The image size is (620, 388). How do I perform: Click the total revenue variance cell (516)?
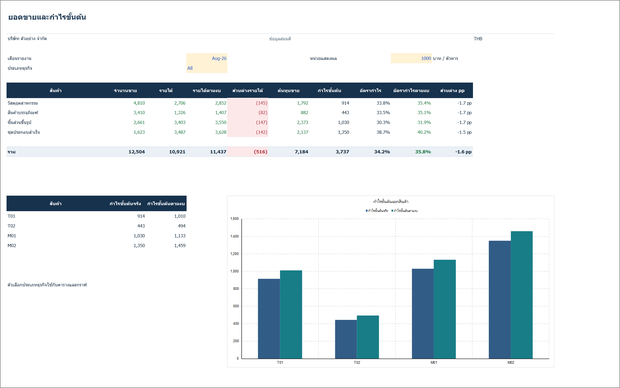[248, 151]
